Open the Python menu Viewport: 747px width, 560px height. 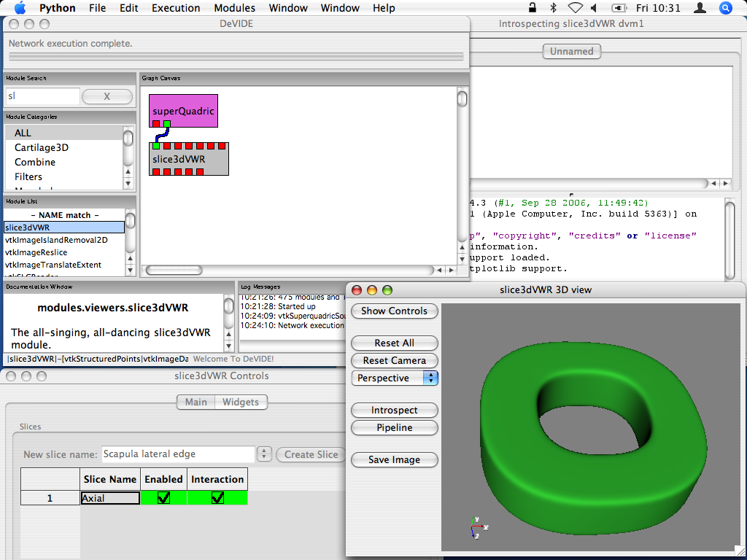(x=57, y=7)
